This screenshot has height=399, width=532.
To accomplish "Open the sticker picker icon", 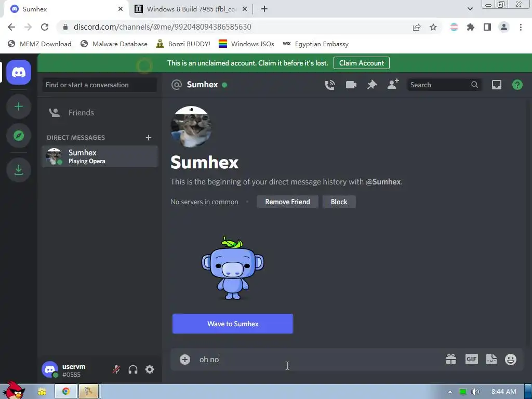I will point(491,359).
